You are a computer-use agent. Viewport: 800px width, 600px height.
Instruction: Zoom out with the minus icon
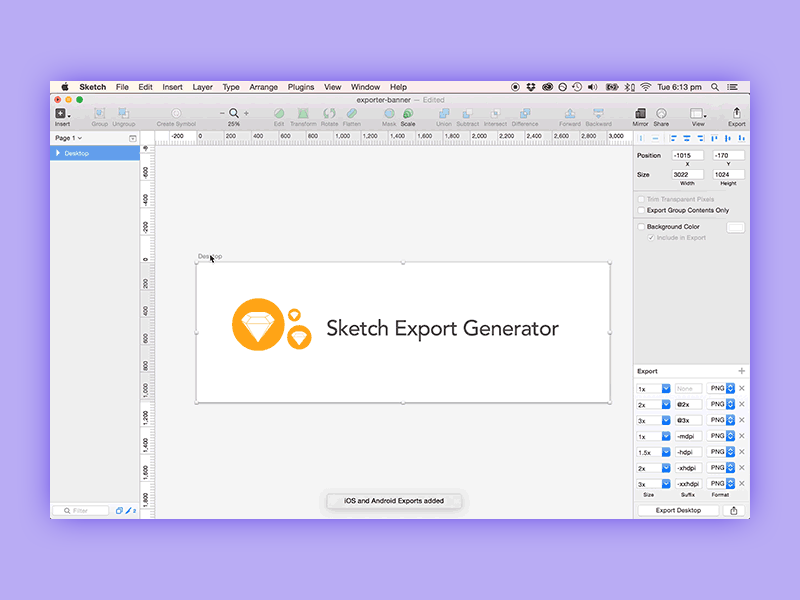[222, 113]
